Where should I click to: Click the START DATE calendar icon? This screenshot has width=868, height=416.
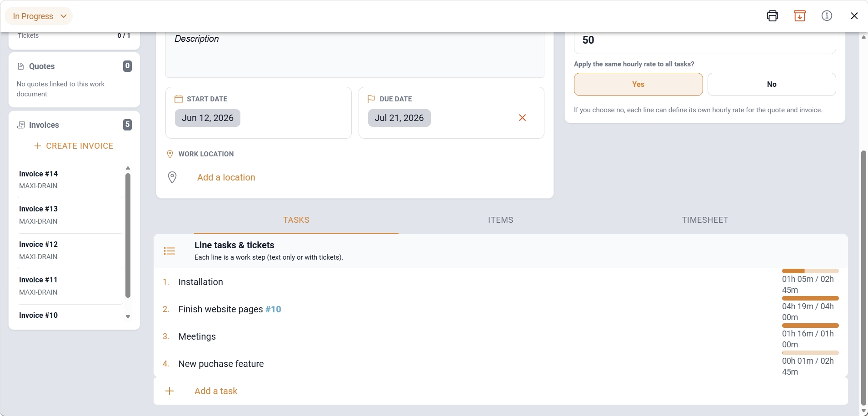pyautogui.click(x=179, y=99)
